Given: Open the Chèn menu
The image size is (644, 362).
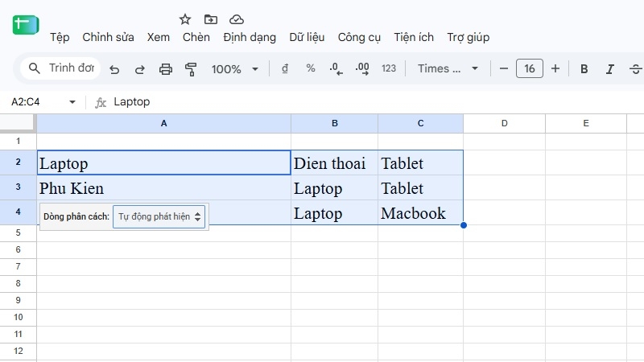Looking at the screenshot, I should point(196,37).
